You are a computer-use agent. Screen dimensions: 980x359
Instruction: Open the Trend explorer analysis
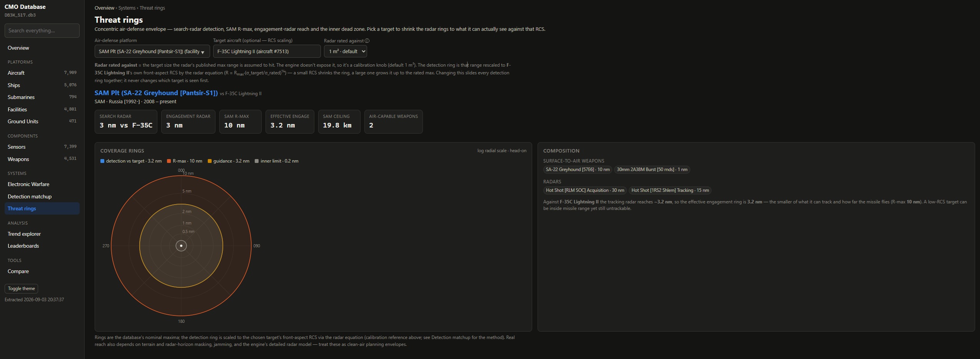[42, 234]
